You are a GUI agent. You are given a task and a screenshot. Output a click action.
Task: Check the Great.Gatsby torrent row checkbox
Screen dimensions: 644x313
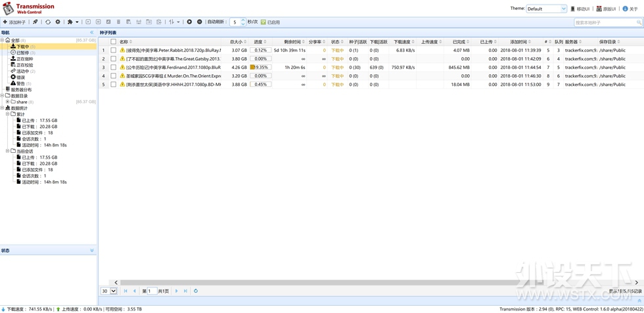tap(113, 58)
